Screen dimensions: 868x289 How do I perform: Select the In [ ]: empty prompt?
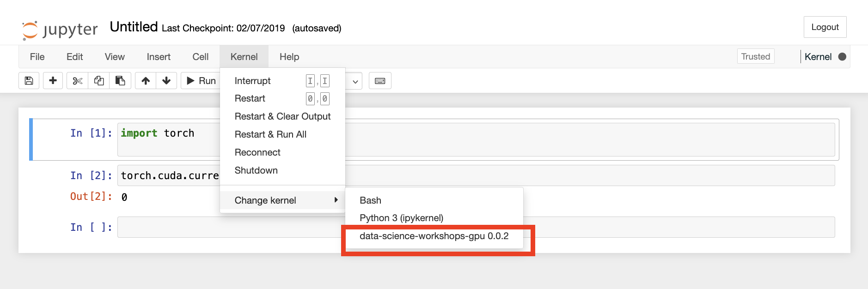(92, 227)
